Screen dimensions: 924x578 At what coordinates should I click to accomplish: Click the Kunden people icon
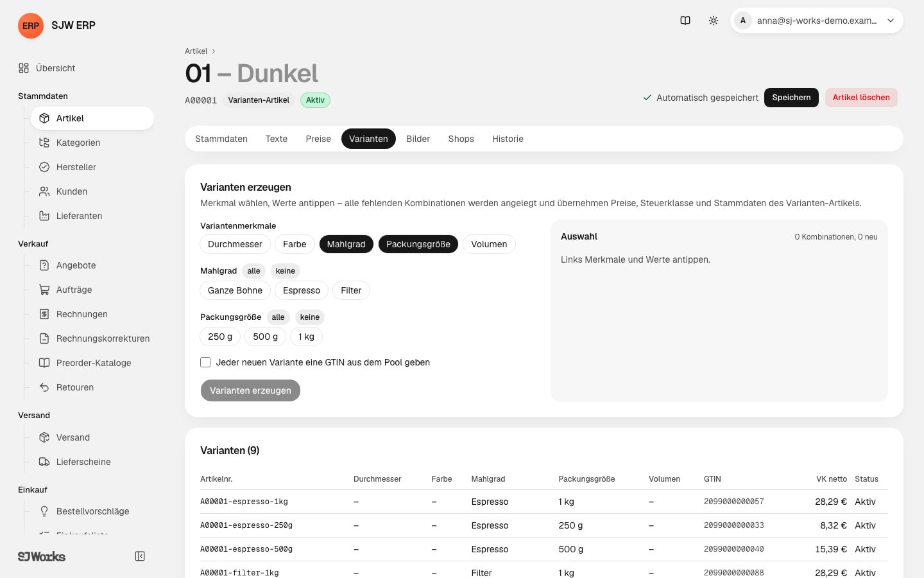pos(44,191)
